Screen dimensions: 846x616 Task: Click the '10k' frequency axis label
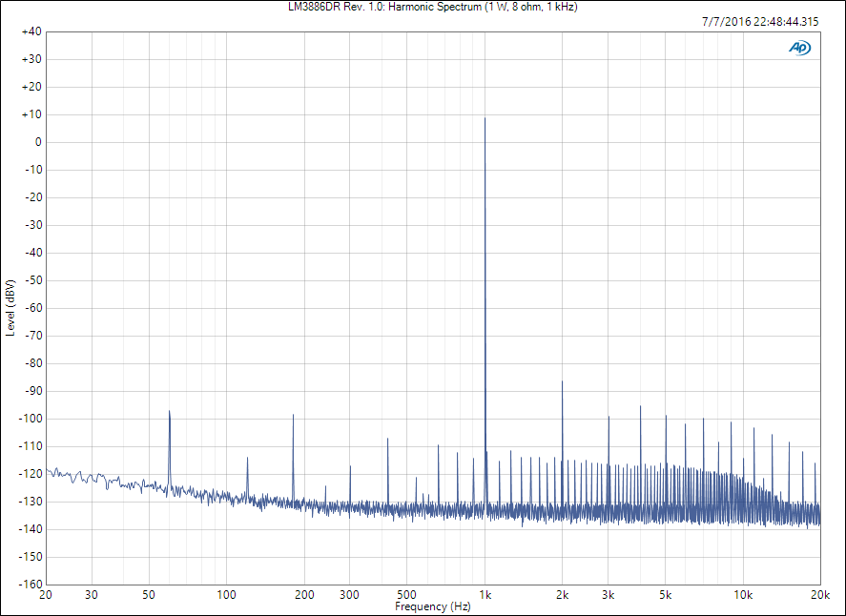[743, 595]
